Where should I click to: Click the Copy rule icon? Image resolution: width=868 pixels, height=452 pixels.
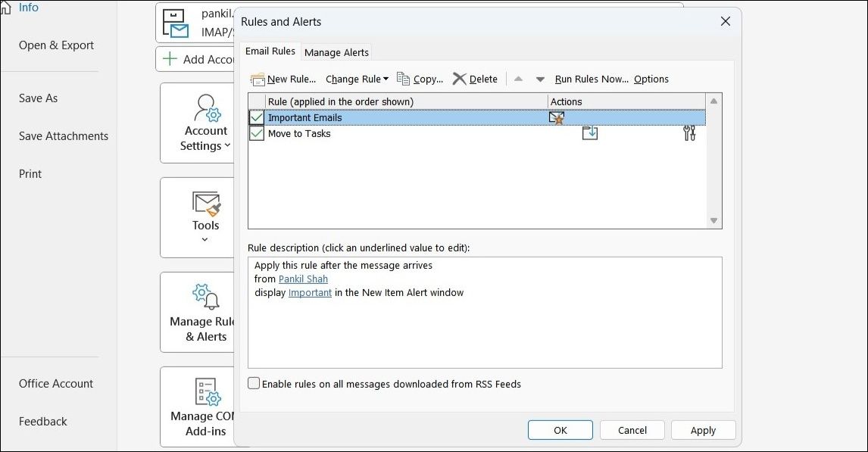(403, 79)
